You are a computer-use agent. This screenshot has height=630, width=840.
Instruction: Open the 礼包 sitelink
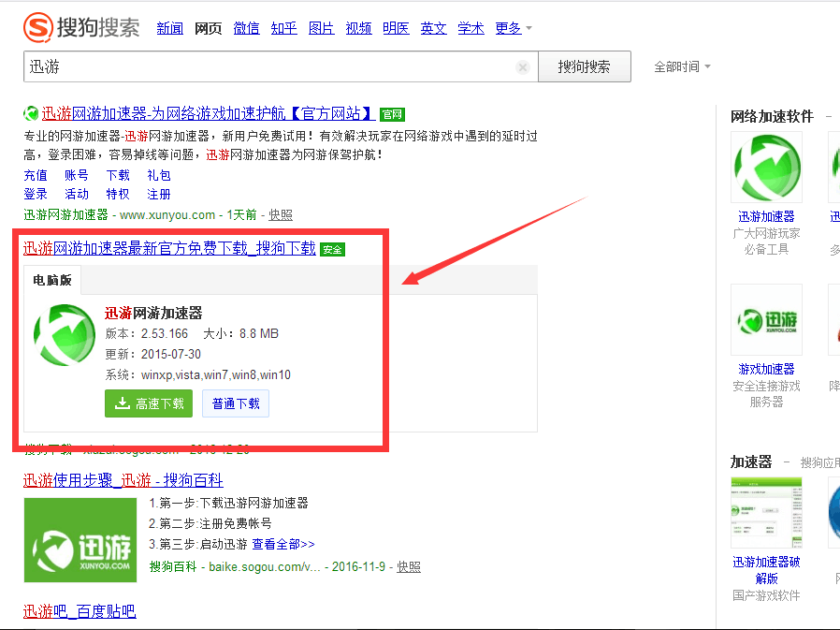click(x=159, y=175)
